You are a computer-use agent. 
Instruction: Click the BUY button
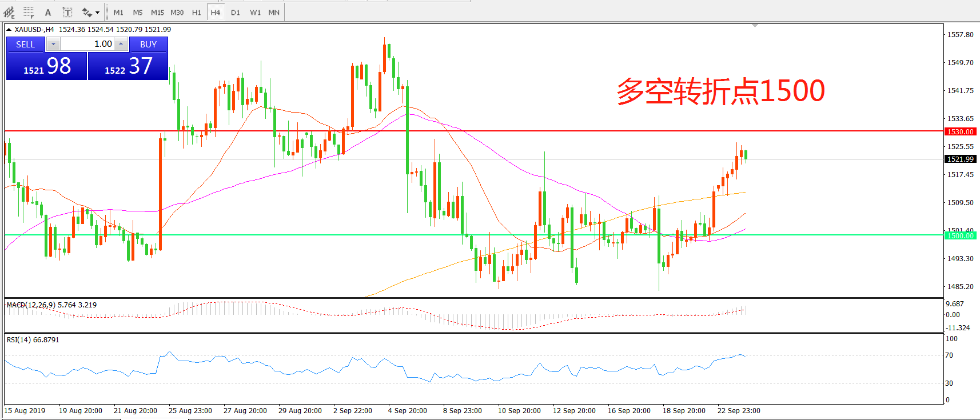148,44
